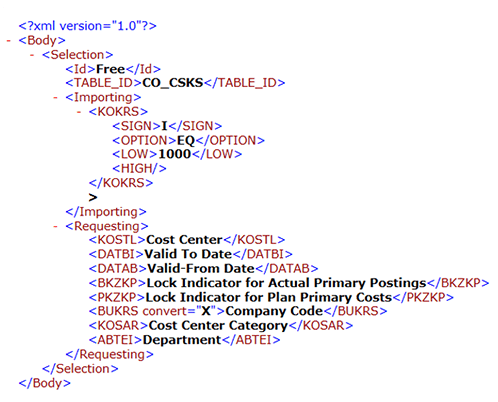Click the KOSTL value Cost Center
498x402 pixels.
pyautogui.click(x=184, y=240)
